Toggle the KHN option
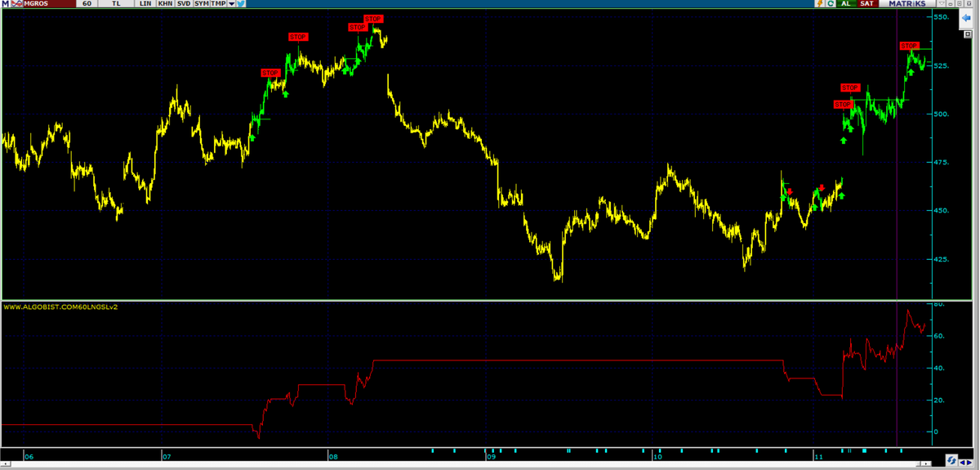Viewport: 980px width, 470px height. pyautogui.click(x=165, y=3)
